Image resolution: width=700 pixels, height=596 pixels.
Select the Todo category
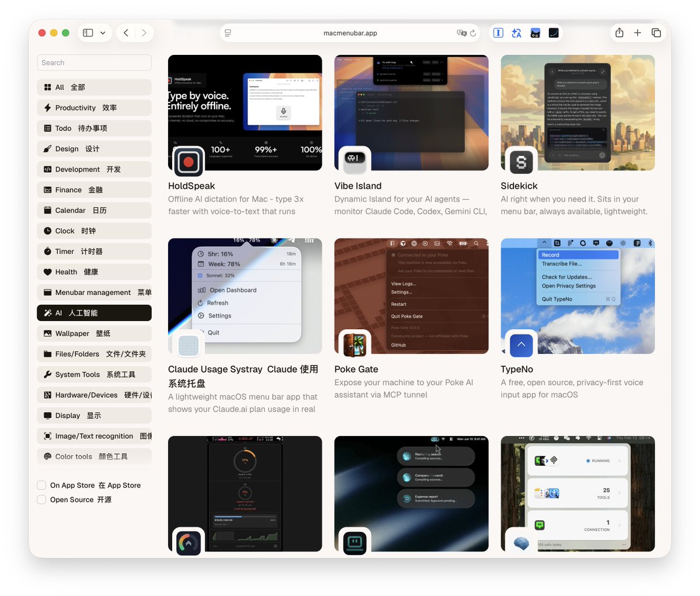[x=94, y=128]
